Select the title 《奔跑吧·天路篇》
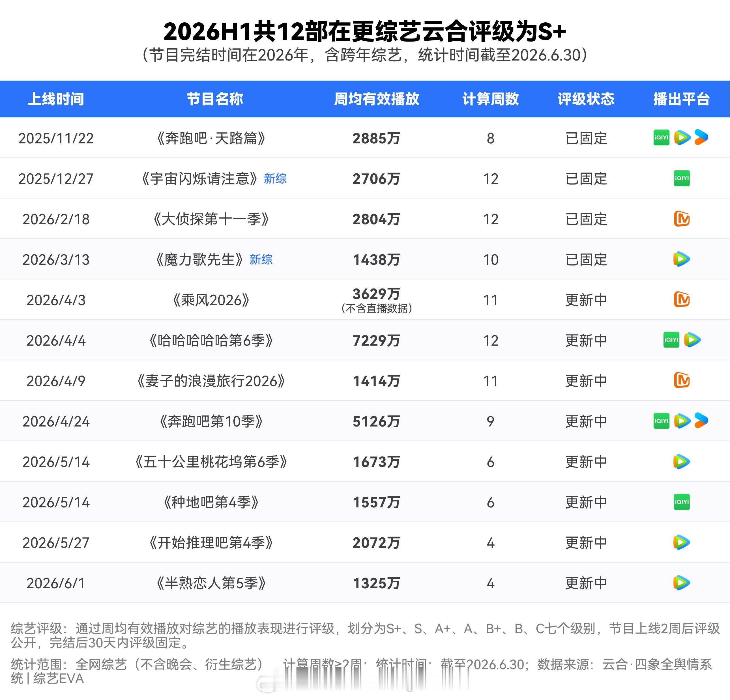The height and width of the screenshot is (700, 730). point(211,138)
